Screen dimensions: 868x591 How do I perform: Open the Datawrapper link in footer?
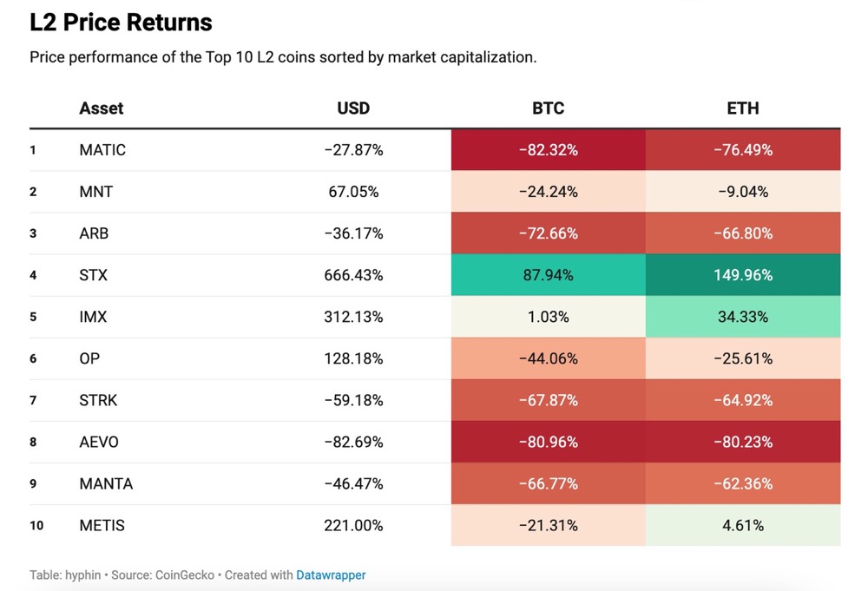click(331, 575)
